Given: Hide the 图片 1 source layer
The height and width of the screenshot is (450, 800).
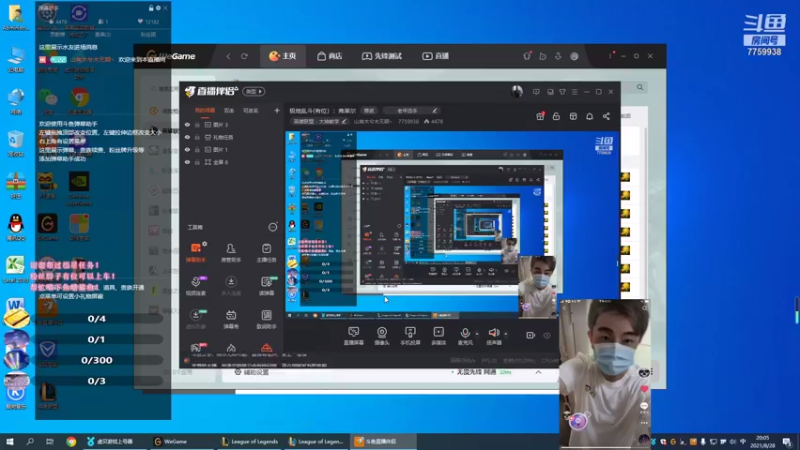Looking at the screenshot, I should 187,149.
